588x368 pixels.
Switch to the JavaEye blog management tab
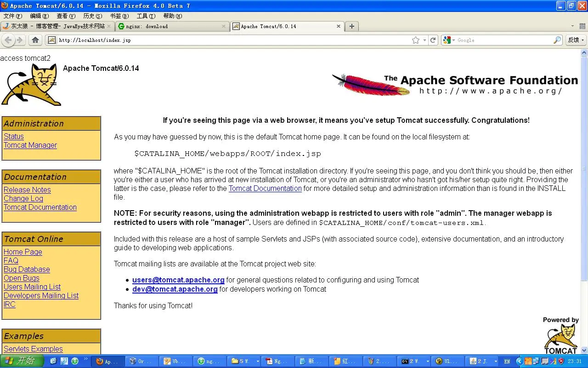tap(57, 26)
